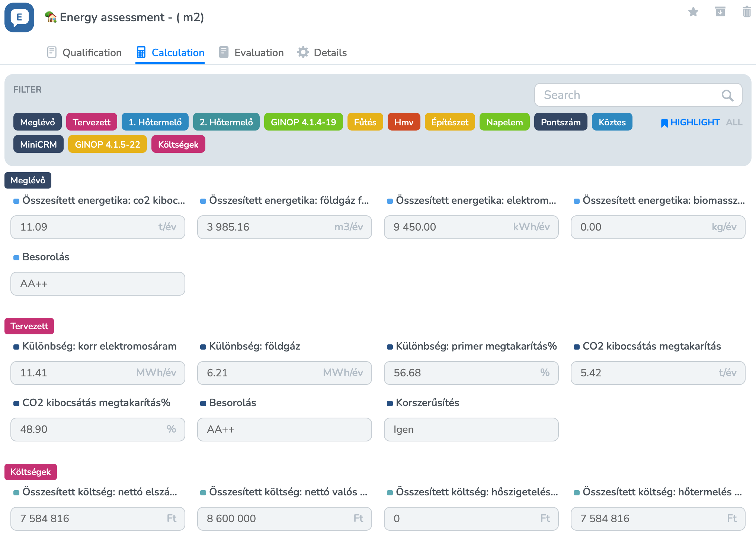
Task: Click the blue E app logo
Action: point(19,17)
